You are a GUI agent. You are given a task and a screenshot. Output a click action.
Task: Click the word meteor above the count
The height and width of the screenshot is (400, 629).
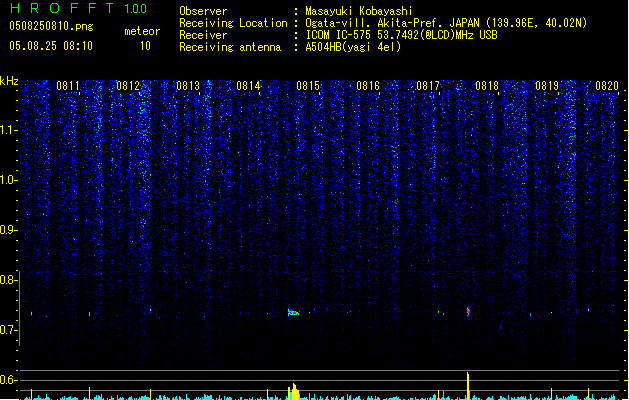142,31
